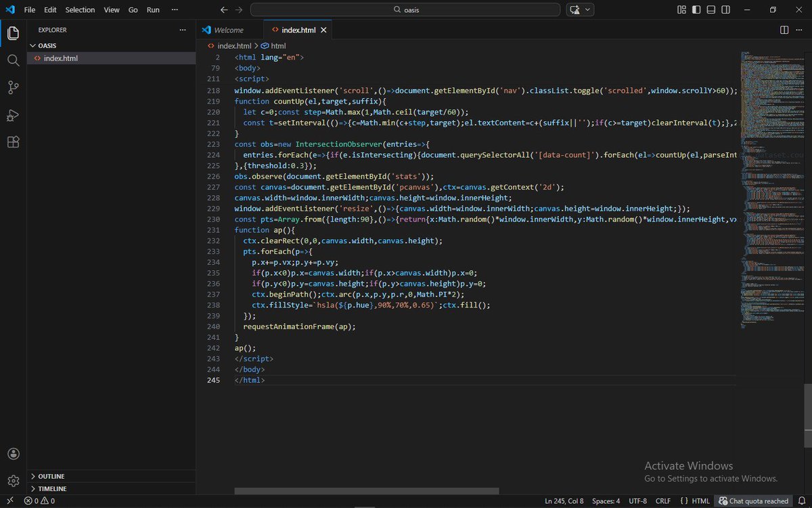The width and height of the screenshot is (812, 508).
Task: Open the Explorer view in activity bar
Action: tap(14, 33)
